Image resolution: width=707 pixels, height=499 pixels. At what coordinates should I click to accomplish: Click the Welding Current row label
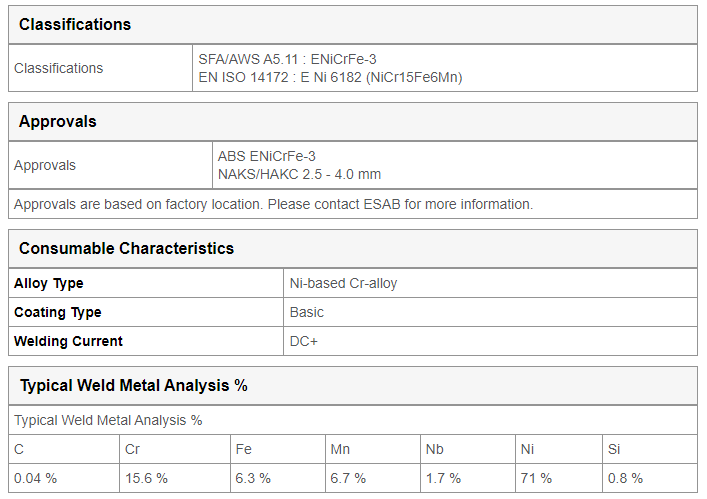point(68,341)
